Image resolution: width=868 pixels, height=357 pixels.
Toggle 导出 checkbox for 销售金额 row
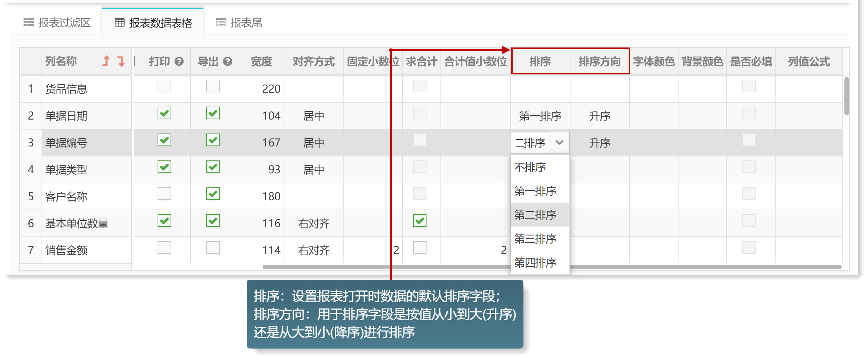[213, 248]
